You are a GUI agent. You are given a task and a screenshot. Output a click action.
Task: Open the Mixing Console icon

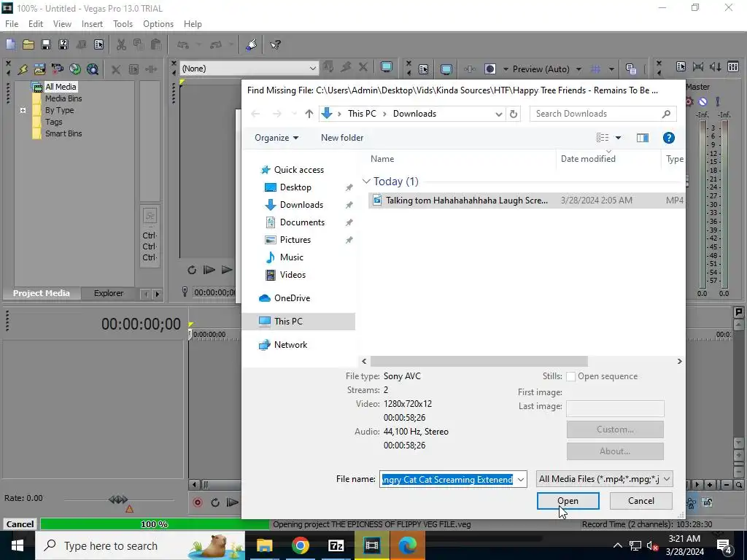tap(733, 67)
